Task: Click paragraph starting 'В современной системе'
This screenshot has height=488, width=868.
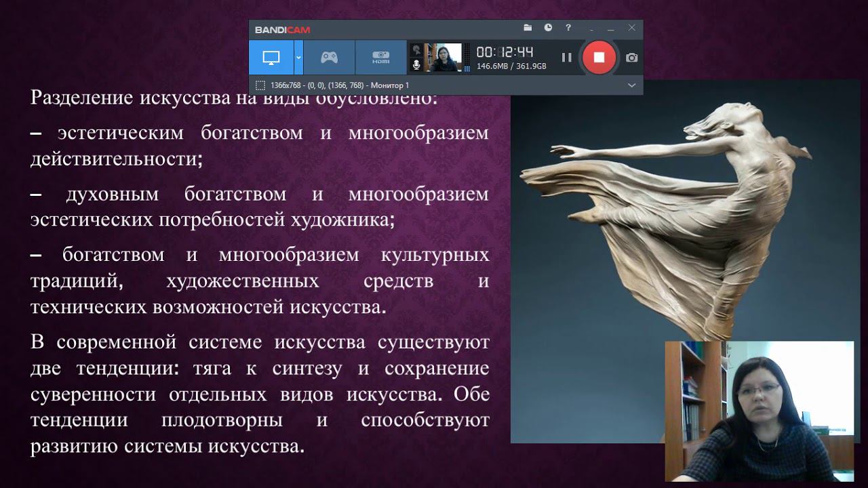Action: click(x=260, y=394)
